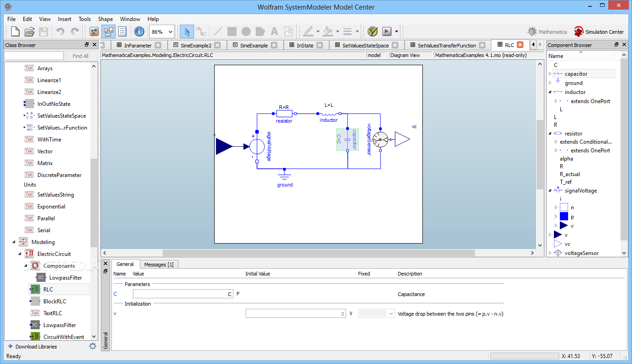The height and width of the screenshot is (364, 632).
Task: Open fill color dropdown arrow
Action: (337, 31)
